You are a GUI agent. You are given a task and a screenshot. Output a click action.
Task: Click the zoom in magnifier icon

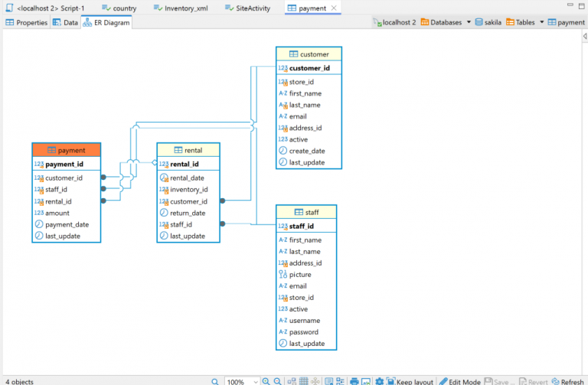(266, 381)
